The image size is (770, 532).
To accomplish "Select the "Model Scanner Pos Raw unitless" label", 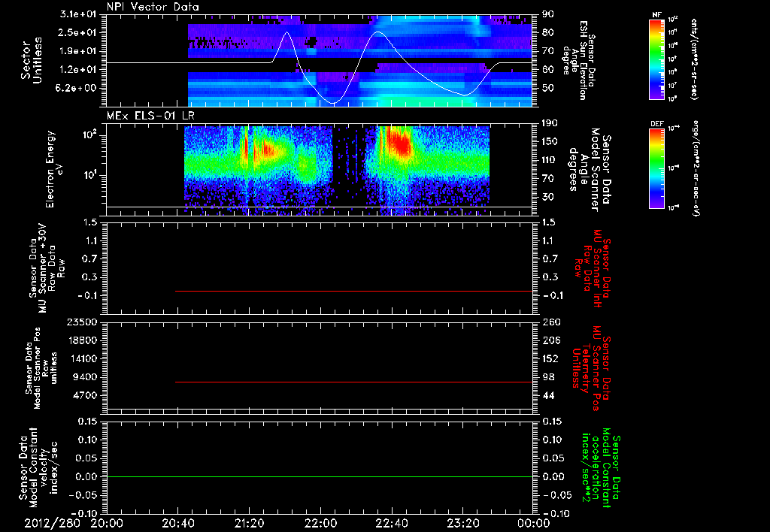I will pyautogui.click(x=41, y=368).
